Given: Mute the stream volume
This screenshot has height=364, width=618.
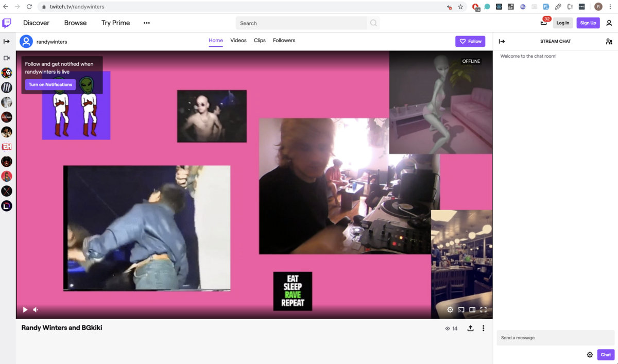Looking at the screenshot, I should (x=36, y=310).
